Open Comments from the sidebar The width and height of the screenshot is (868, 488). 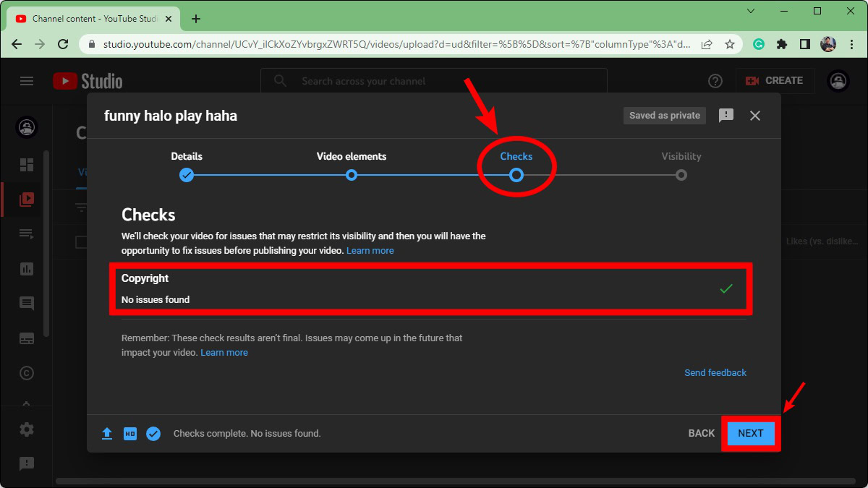click(27, 304)
